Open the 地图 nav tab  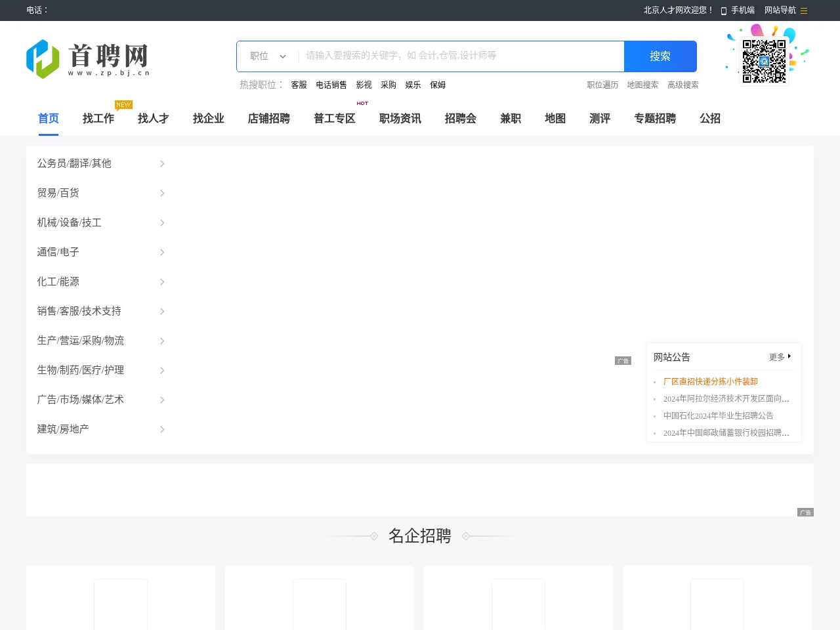[x=555, y=119]
